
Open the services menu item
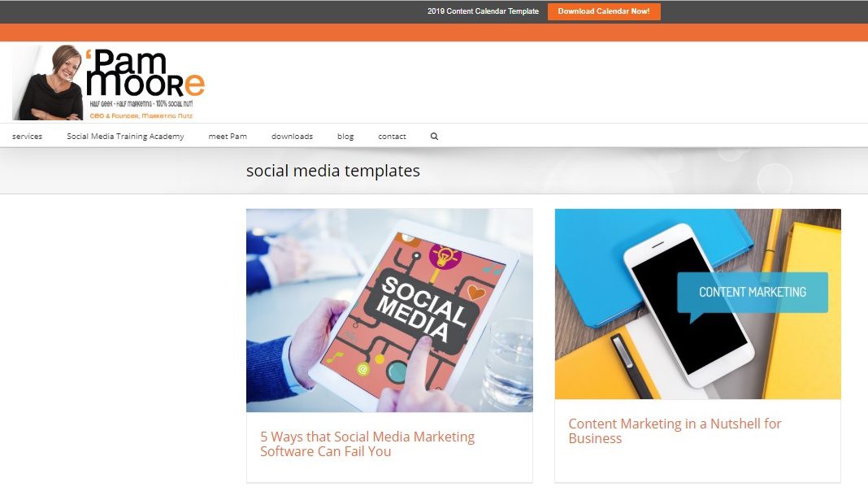27,137
